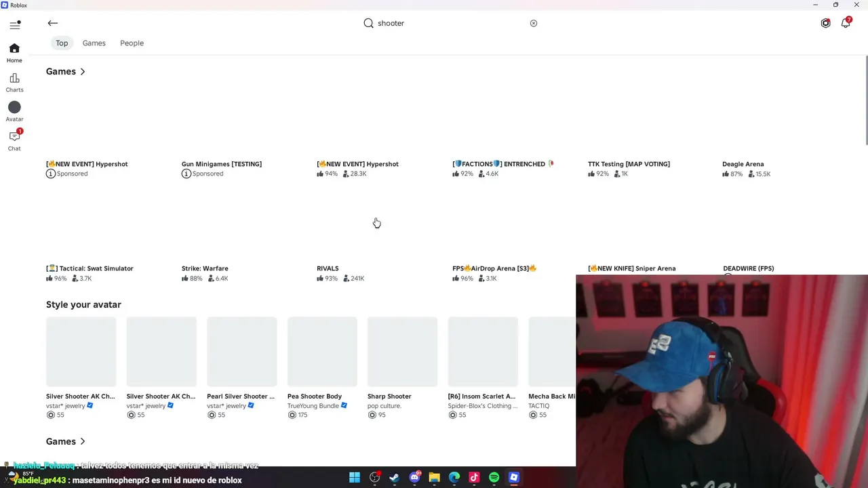Open Spotify from the taskbar
The image size is (868, 488).
(x=494, y=478)
